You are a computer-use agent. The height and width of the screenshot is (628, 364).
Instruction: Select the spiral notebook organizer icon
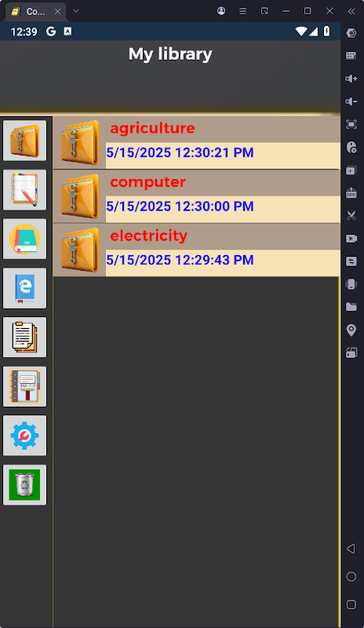pos(25,386)
